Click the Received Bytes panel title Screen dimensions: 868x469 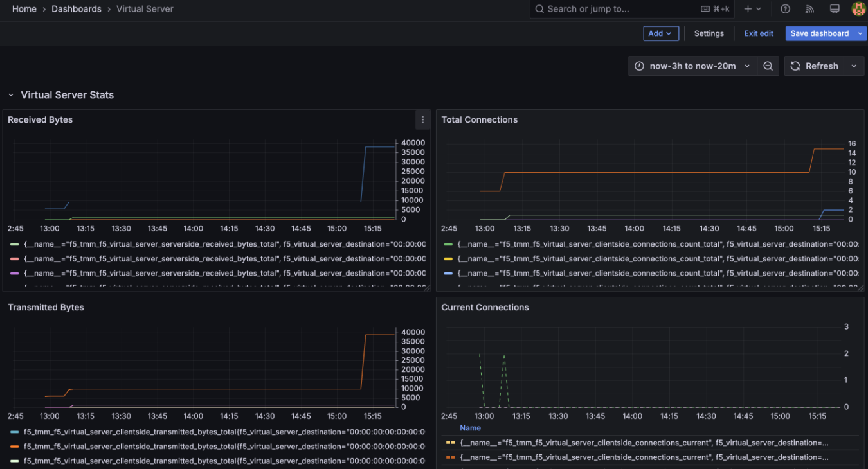[40, 119]
